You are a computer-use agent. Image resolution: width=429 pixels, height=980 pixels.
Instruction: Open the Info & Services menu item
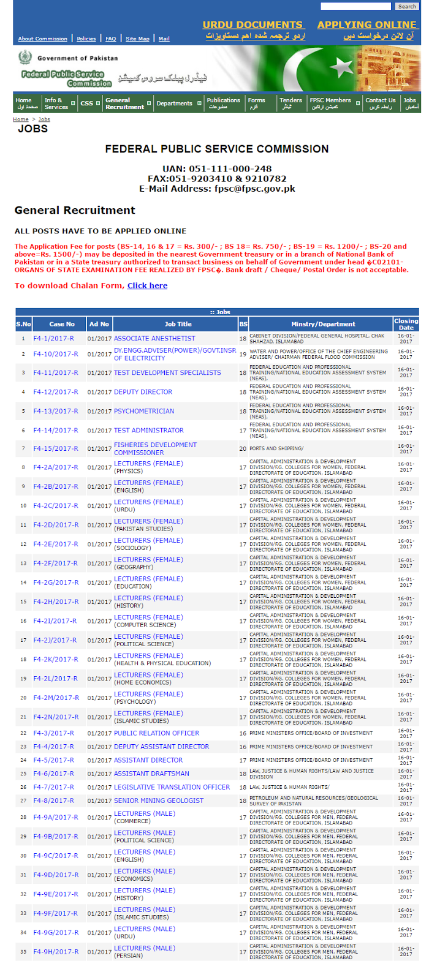click(x=56, y=103)
